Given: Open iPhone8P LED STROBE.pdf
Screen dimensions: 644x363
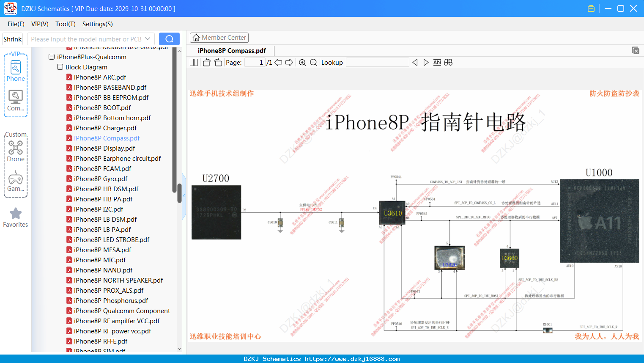Looking at the screenshot, I should [112, 240].
